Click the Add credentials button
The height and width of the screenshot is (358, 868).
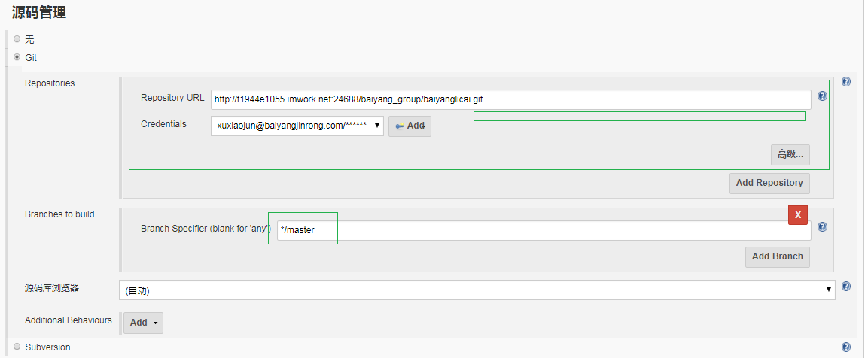pos(410,126)
